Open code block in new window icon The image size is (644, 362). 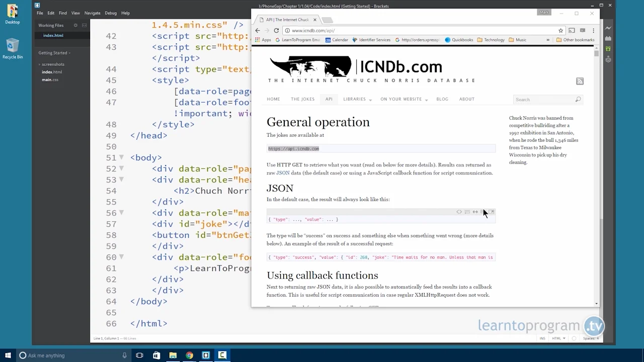[x=492, y=212]
